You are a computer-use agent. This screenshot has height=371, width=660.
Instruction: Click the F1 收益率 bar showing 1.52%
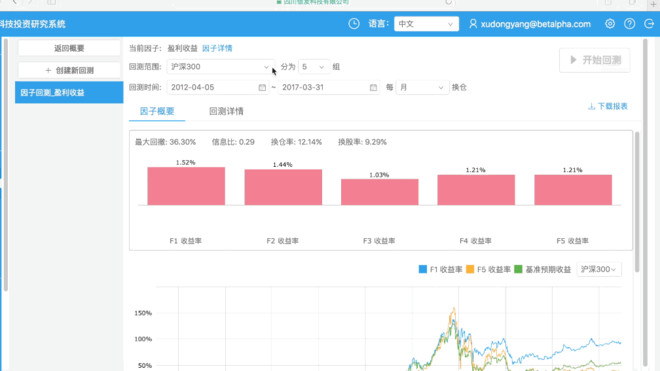186,186
